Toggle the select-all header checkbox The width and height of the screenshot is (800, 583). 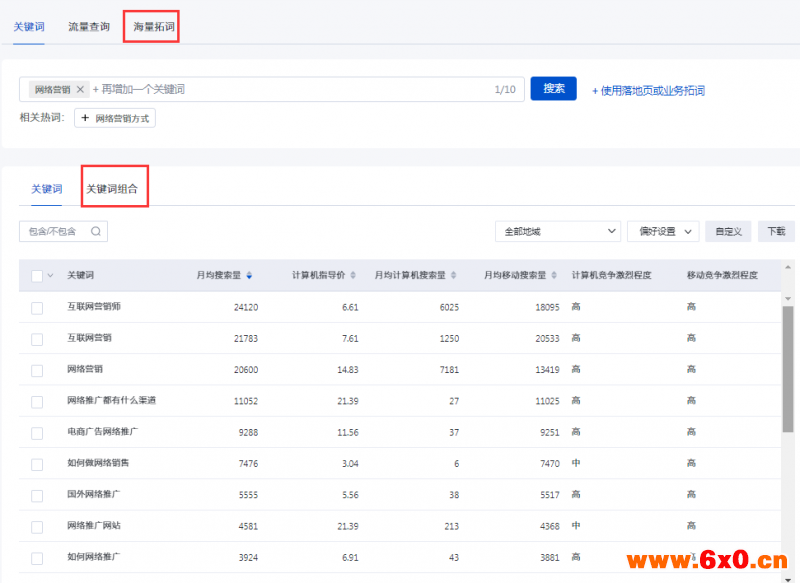point(37,276)
